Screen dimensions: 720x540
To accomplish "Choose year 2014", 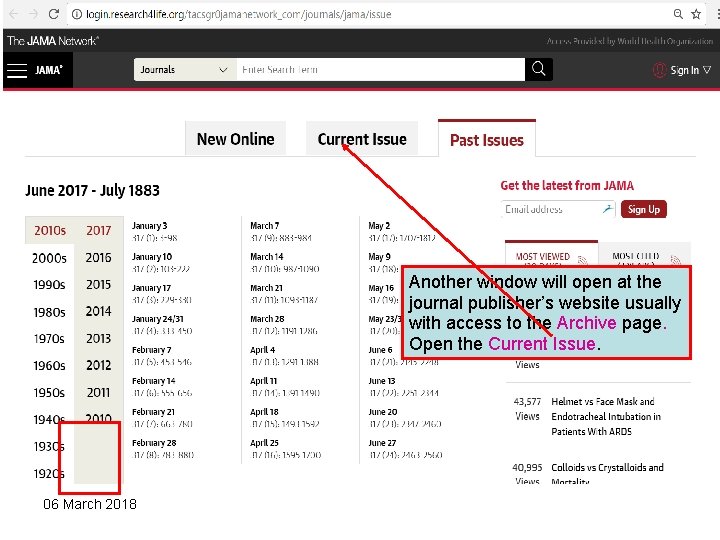I will click(x=98, y=311).
